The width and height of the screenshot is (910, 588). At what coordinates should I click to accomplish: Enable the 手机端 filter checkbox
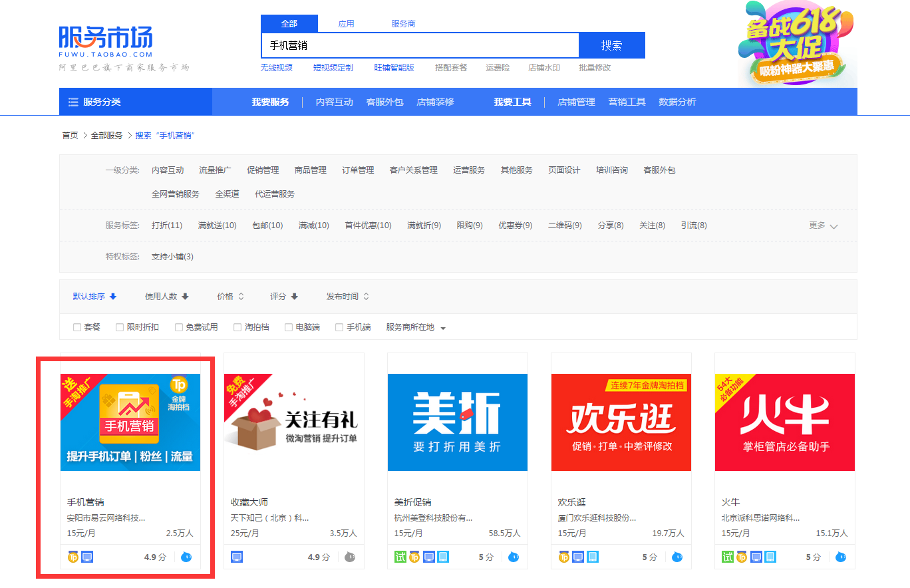[x=339, y=327]
